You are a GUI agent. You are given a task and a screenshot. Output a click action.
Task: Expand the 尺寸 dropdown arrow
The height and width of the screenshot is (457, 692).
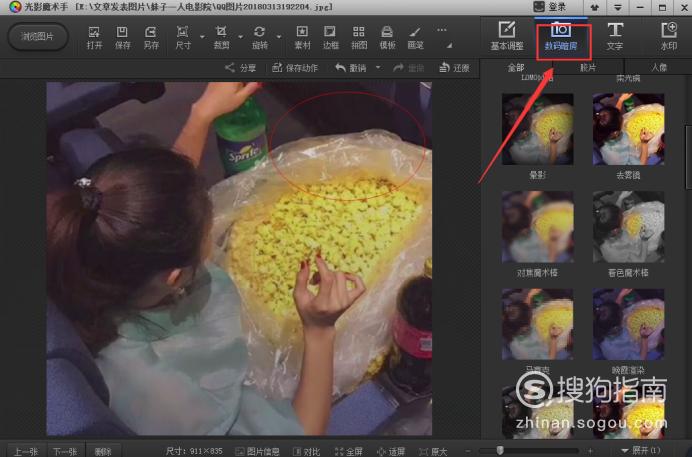202,37
